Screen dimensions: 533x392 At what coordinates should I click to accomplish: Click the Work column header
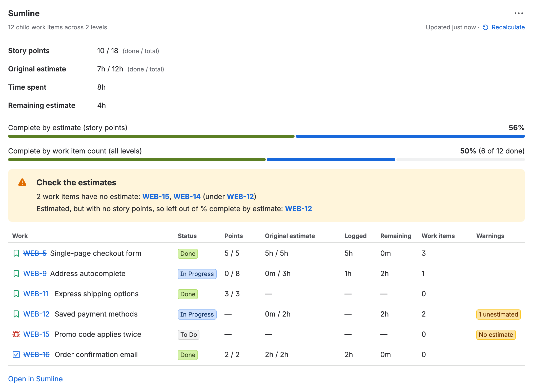click(x=20, y=236)
